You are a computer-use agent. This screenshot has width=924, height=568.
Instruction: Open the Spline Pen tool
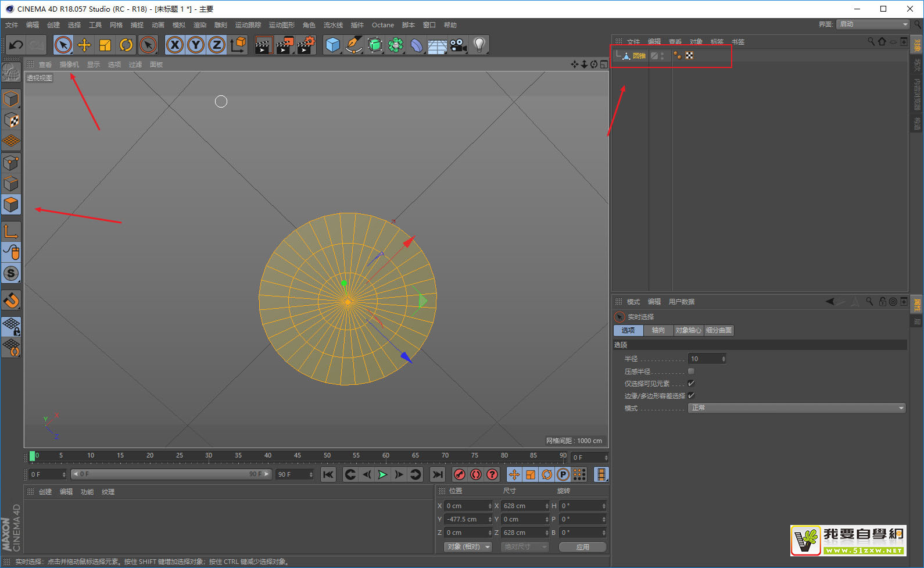(x=353, y=45)
